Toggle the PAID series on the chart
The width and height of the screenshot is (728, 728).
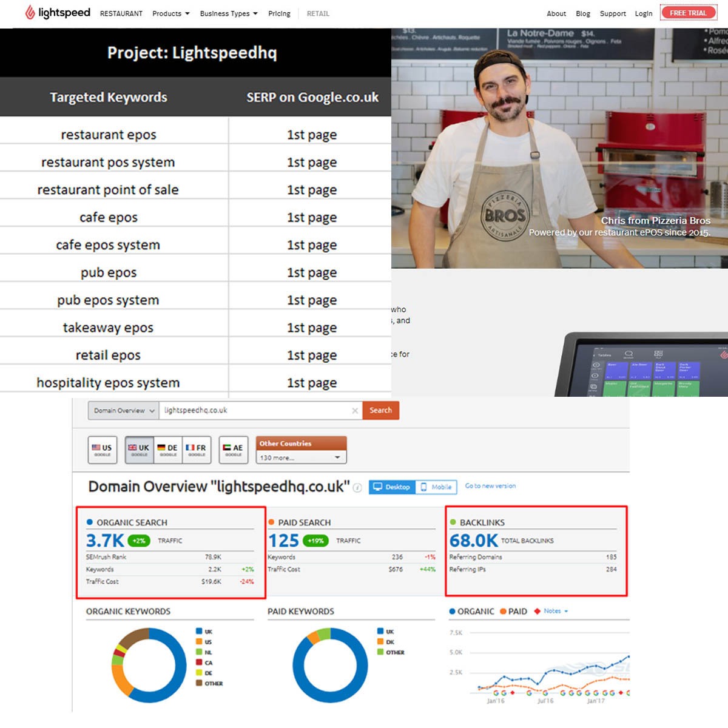click(x=513, y=612)
